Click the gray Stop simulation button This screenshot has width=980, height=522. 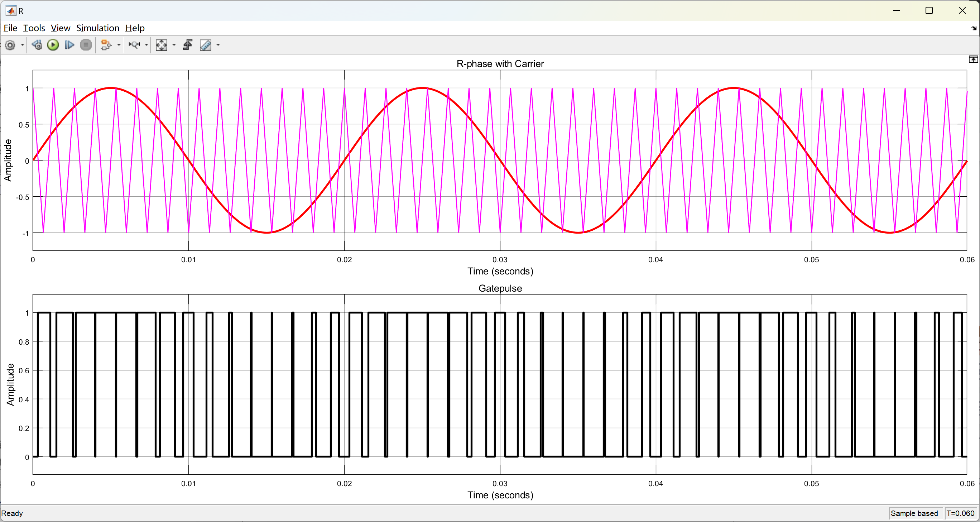pyautogui.click(x=86, y=45)
